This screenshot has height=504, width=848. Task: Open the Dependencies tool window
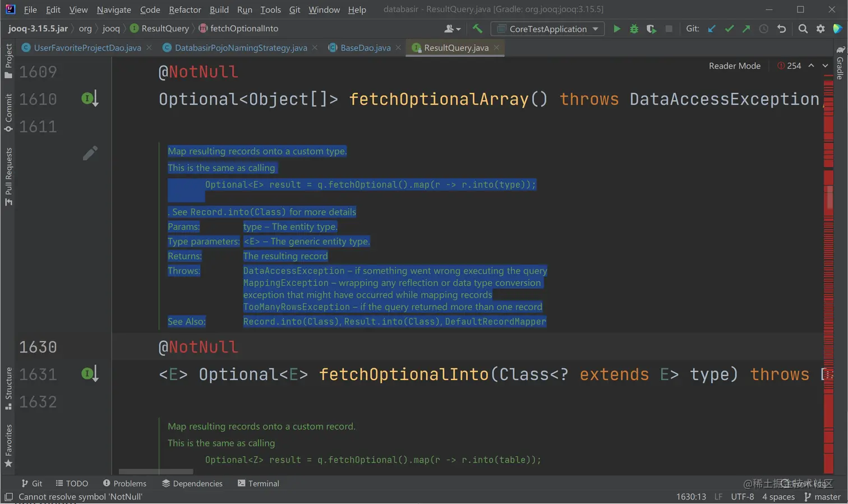pyautogui.click(x=192, y=483)
